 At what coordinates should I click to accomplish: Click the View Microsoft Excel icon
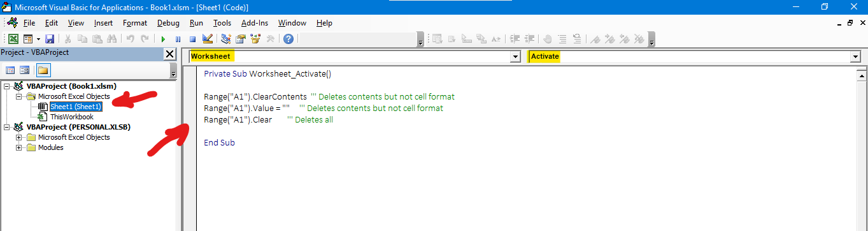tap(13, 39)
